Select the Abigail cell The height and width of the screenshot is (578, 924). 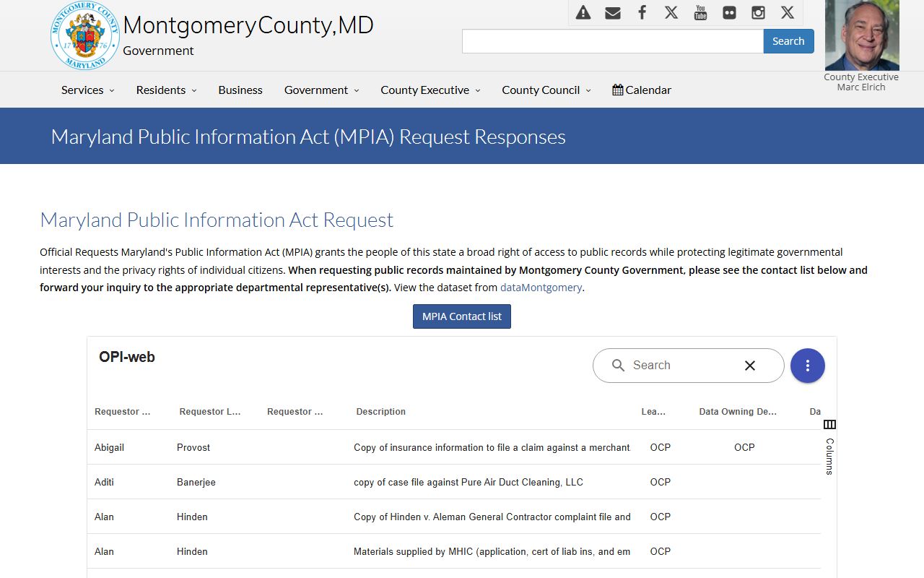point(109,447)
